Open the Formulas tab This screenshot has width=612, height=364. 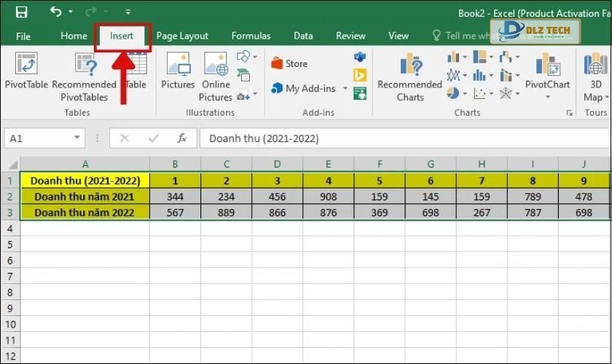tap(251, 36)
